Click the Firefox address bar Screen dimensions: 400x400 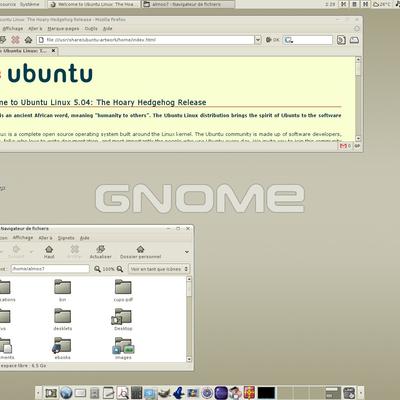(145, 40)
